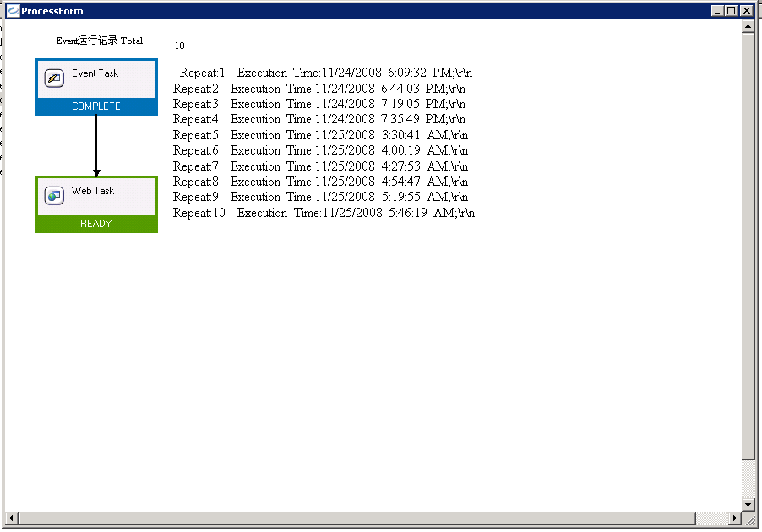Click the Web Task globe icon
762x532 pixels.
coord(54,196)
